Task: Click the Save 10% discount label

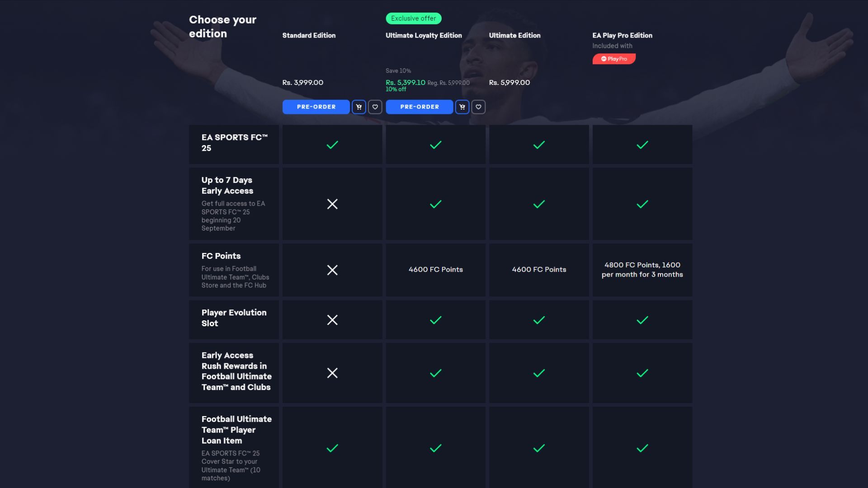Action: coord(398,71)
